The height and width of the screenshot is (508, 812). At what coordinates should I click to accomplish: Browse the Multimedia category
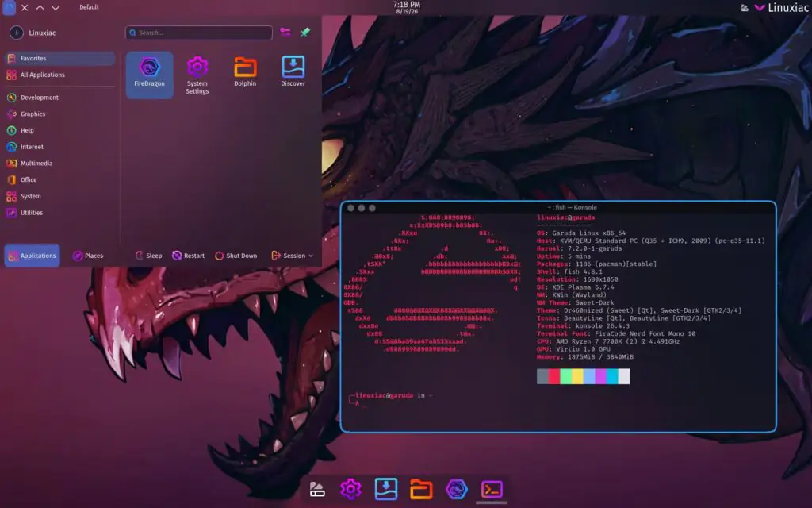pos(59,164)
